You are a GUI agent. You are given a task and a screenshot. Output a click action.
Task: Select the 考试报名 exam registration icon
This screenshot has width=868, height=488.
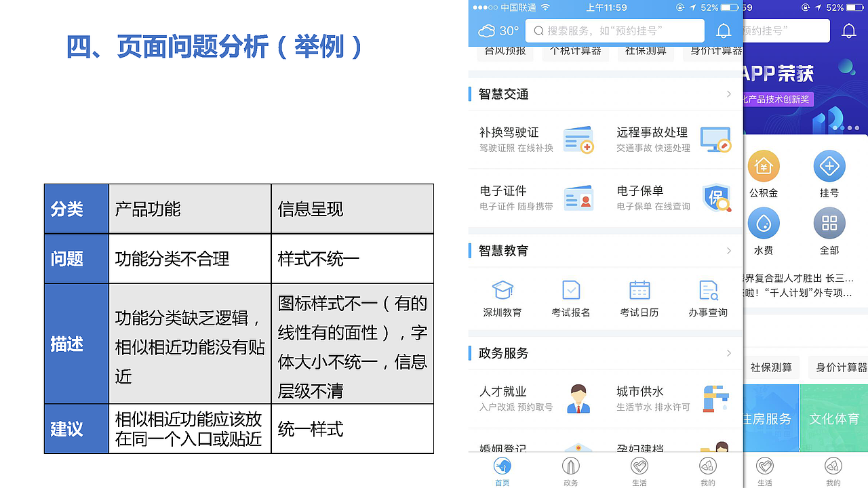[570, 293]
